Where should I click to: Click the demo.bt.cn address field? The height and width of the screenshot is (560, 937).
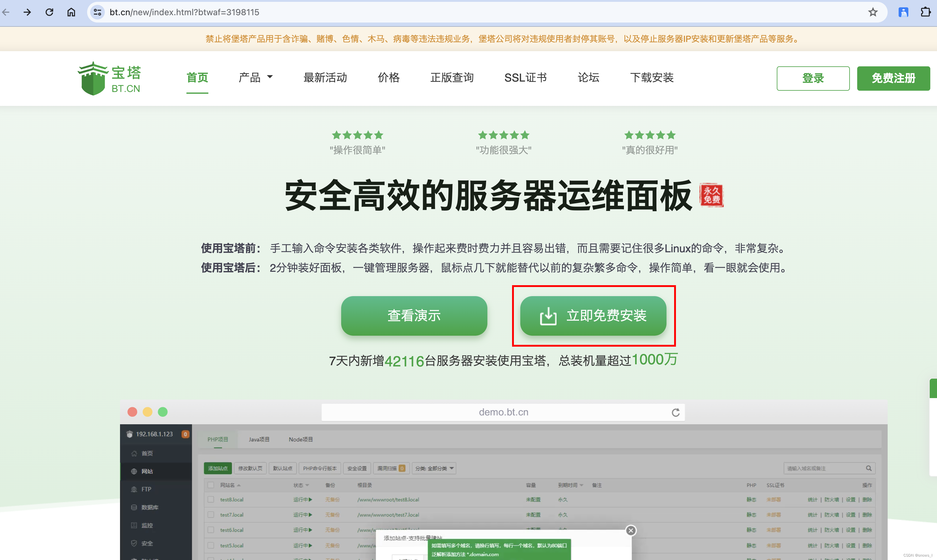coord(503,412)
